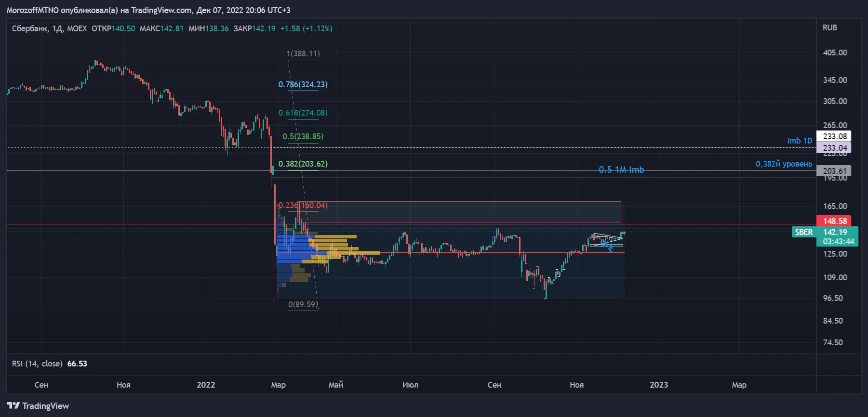Click the red rectangle zone near 160

[x=459, y=212]
